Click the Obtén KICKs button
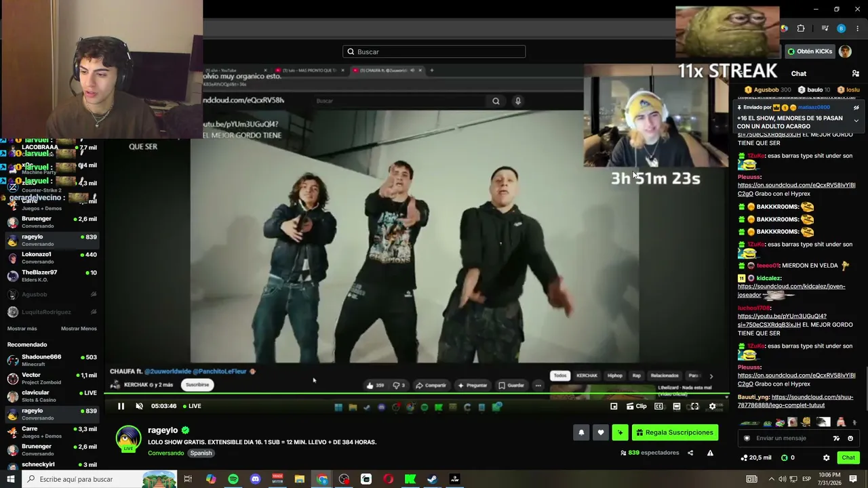 pyautogui.click(x=810, y=52)
